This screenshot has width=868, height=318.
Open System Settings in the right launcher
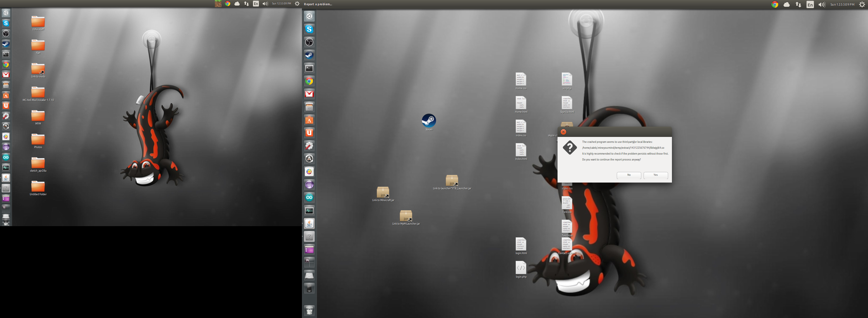point(309,146)
